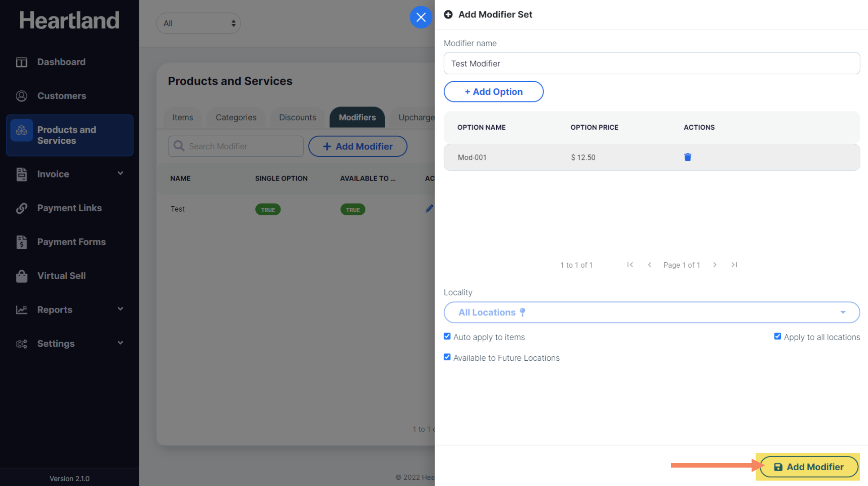
Task: Go to next page of options
Action: [x=715, y=265]
